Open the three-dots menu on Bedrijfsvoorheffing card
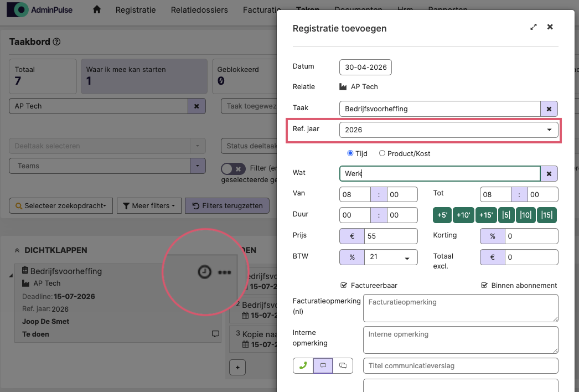 coord(225,272)
